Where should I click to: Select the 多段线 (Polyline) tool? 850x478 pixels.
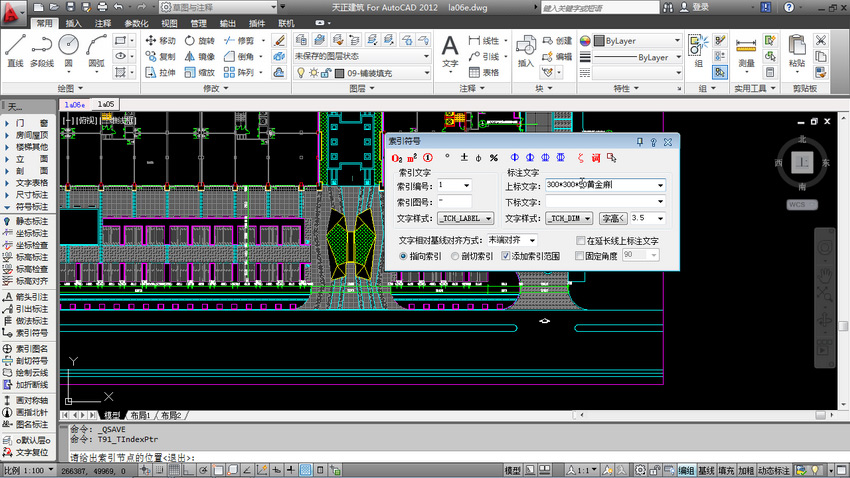[42, 51]
